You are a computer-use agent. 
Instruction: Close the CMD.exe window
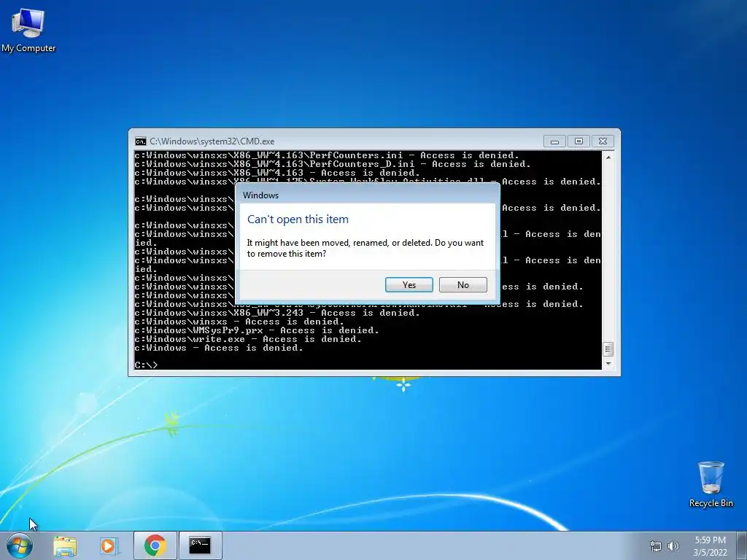point(603,141)
